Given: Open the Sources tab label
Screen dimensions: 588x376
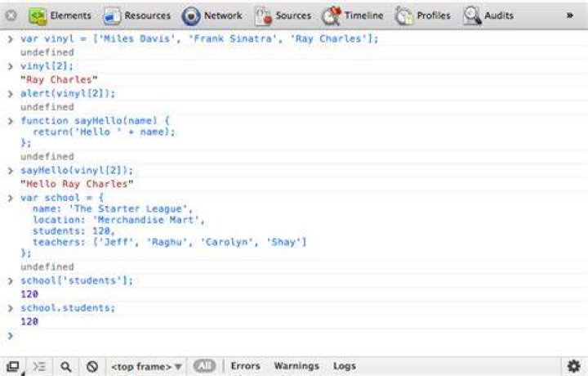Looking at the screenshot, I should 293,16.
